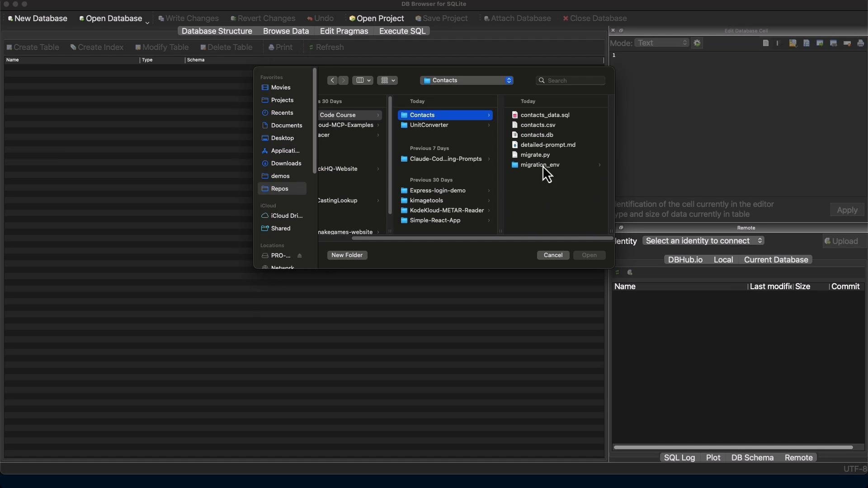Click Open Project in the toolbar
This screenshot has height=488, width=868.
pyautogui.click(x=377, y=19)
